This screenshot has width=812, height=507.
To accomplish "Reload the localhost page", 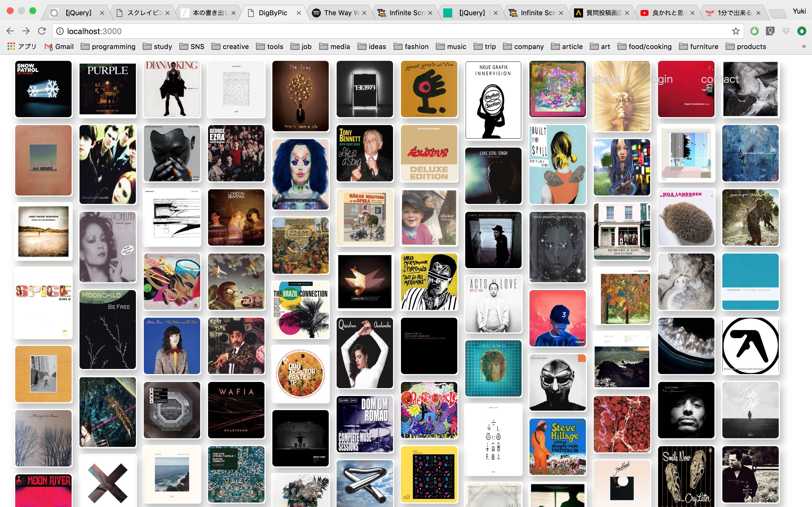I will tap(42, 31).
